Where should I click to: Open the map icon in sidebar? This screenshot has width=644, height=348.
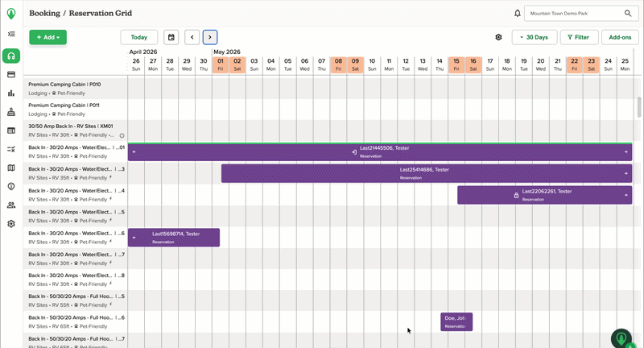coord(11,168)
